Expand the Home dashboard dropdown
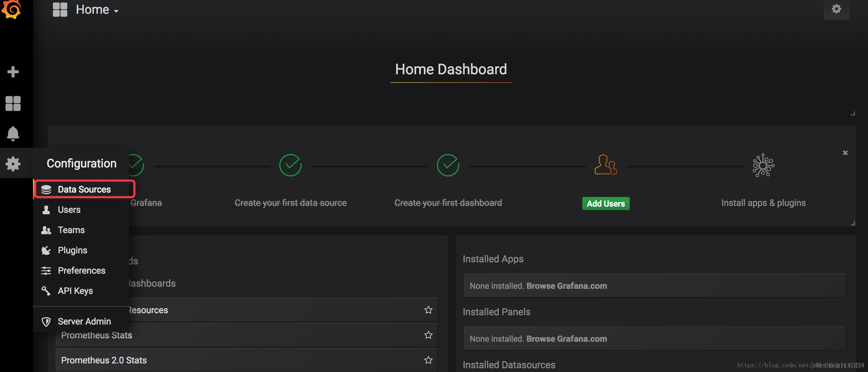The height and width of the screenshot is (372, 868). [x=97, y=10]
